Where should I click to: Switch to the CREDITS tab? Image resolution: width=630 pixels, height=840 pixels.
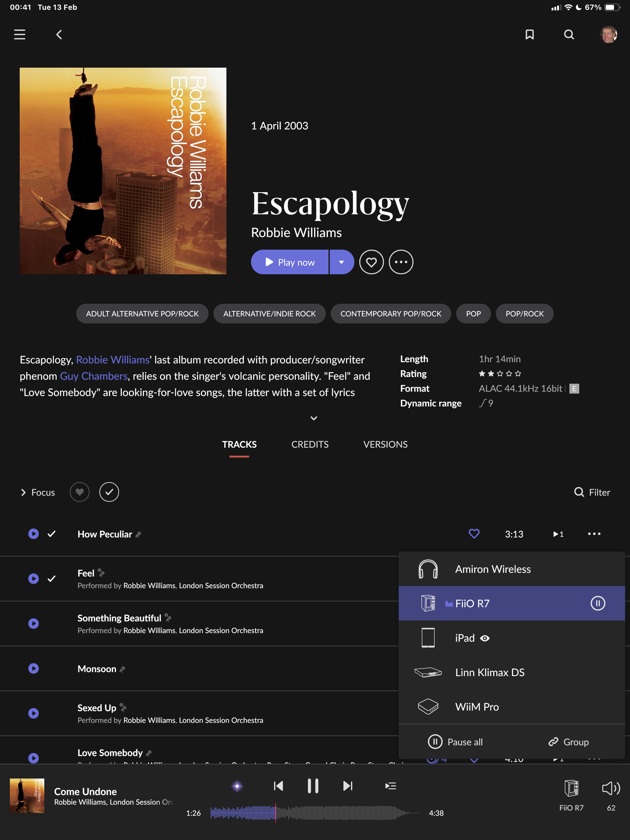tap(310, 444)
